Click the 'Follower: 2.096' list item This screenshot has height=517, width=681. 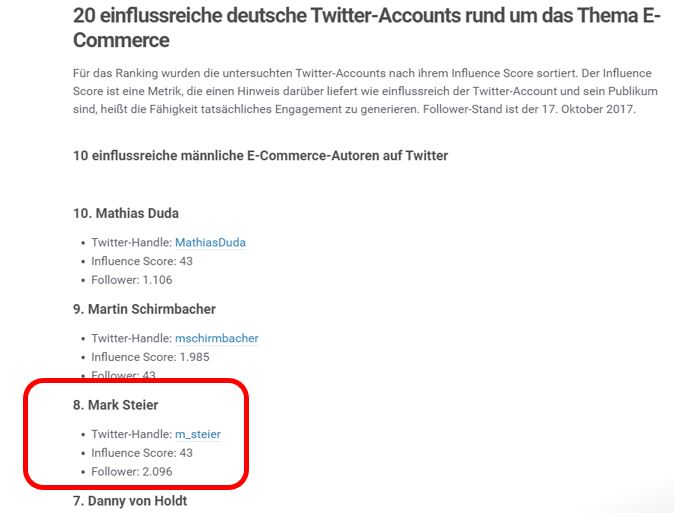[x=132, y=472]
